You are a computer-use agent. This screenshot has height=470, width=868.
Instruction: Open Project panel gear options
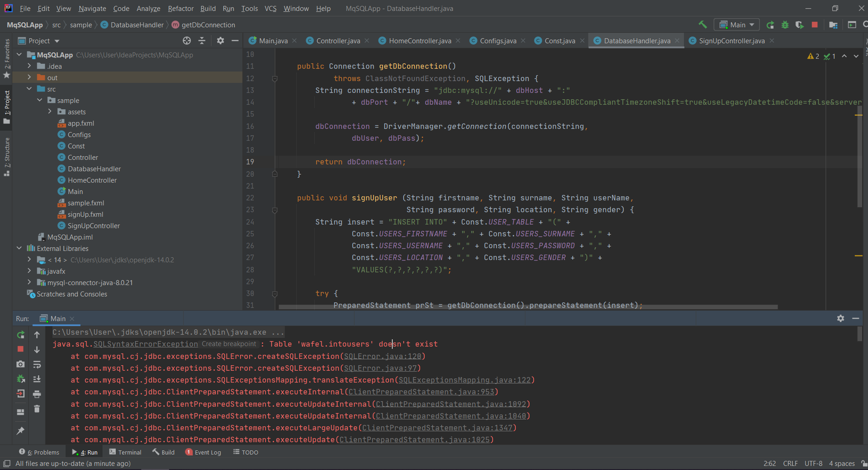tap(221, 41)
